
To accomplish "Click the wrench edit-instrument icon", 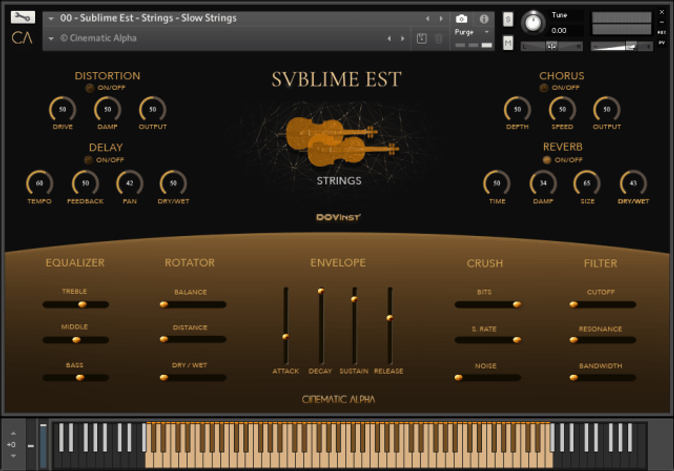I will coord(22,17).
